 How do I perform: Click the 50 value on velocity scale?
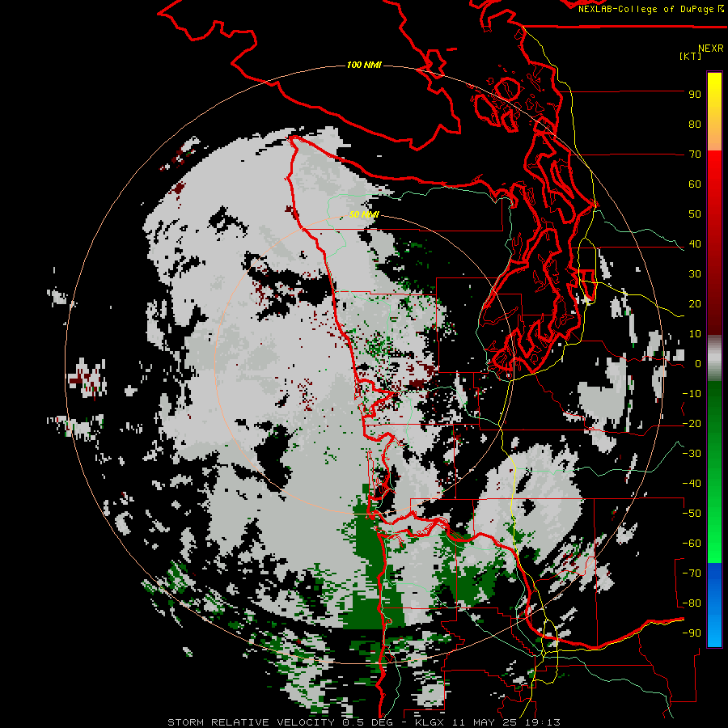[695, 214]
